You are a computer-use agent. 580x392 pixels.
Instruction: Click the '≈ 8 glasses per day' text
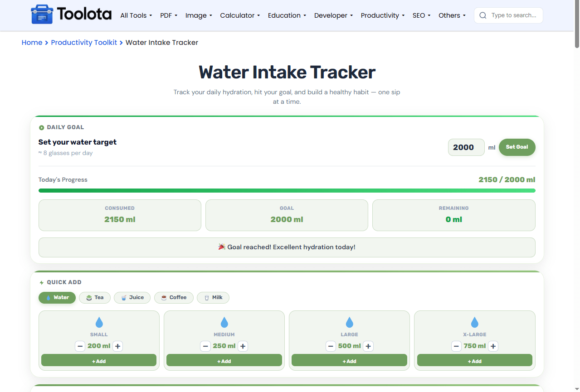point(65,153)
